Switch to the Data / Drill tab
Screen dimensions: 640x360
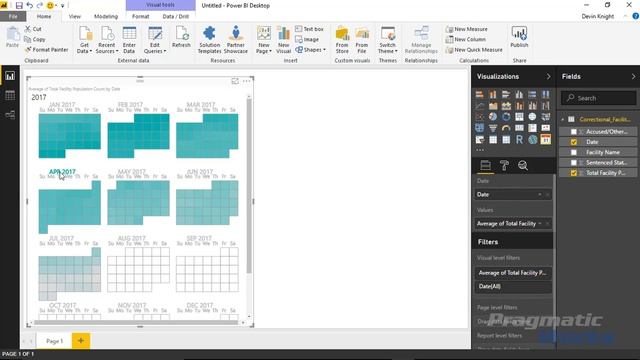tap(176, 16)
